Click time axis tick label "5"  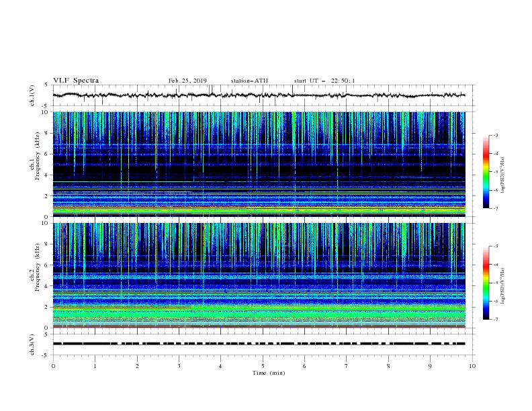point(263,366)
